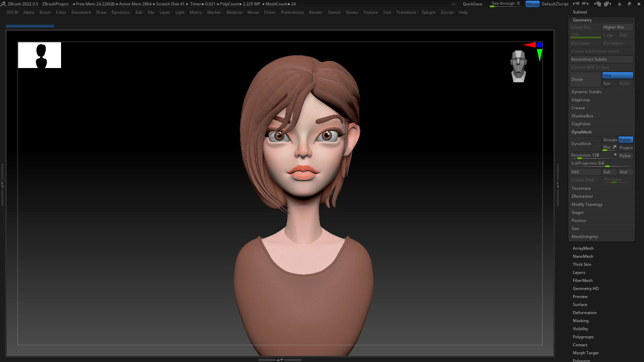Viewport: 644px width, 362px height.
Task: Click the collapse interface icon in the titlebar
Action: pos(620,4)
